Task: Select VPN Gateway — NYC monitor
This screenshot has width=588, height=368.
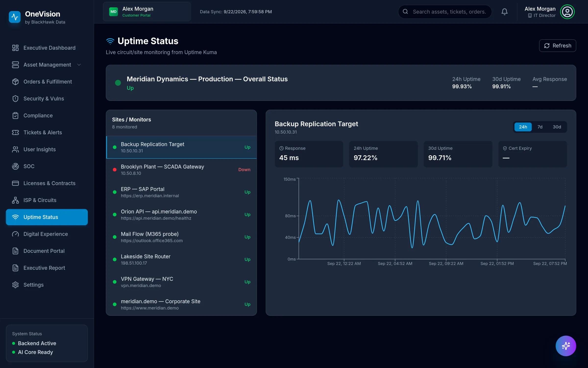Action: [x=181, y=282]
